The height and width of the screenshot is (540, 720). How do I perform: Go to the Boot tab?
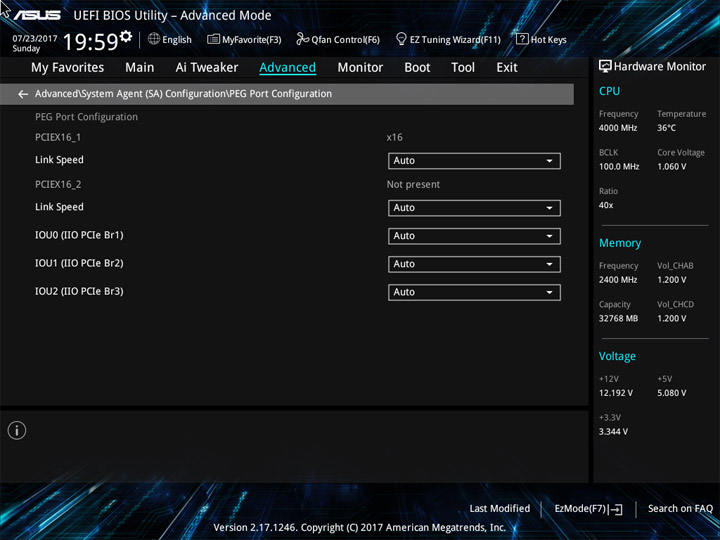click(x=417, y=68)
